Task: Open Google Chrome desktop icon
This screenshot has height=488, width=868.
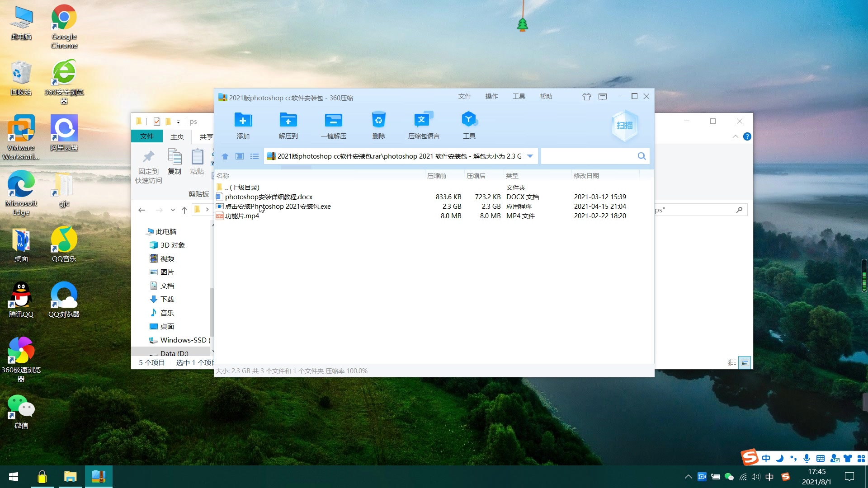Action: point(64,27)
